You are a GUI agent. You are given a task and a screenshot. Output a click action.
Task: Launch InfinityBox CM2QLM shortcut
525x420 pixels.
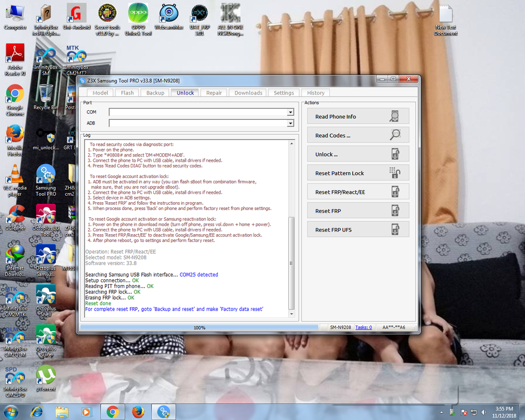[x=15, y=341]
